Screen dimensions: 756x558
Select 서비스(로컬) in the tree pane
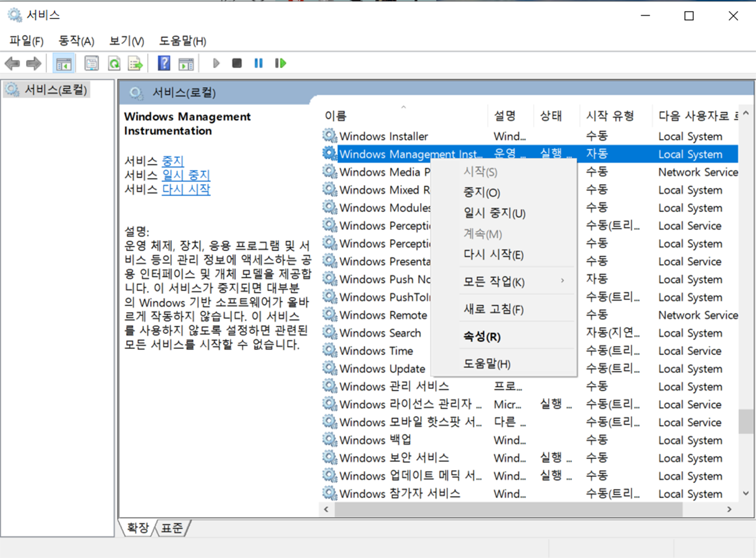46,90
